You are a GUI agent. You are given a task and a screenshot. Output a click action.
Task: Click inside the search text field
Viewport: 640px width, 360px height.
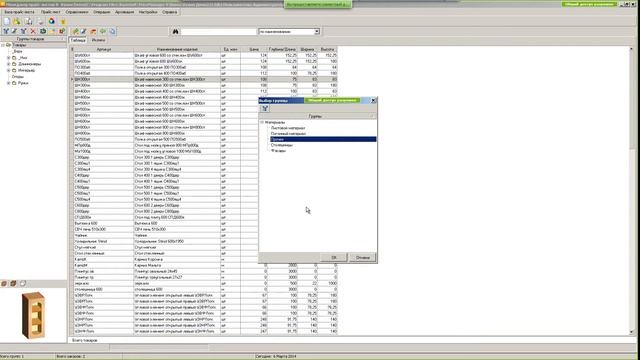[218, 31]
